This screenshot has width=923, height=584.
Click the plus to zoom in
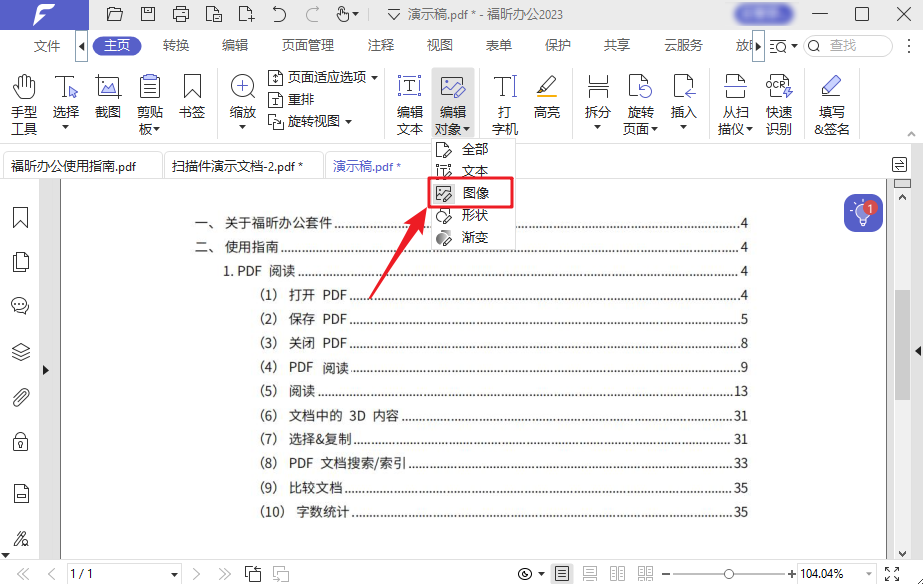point(792,573)
